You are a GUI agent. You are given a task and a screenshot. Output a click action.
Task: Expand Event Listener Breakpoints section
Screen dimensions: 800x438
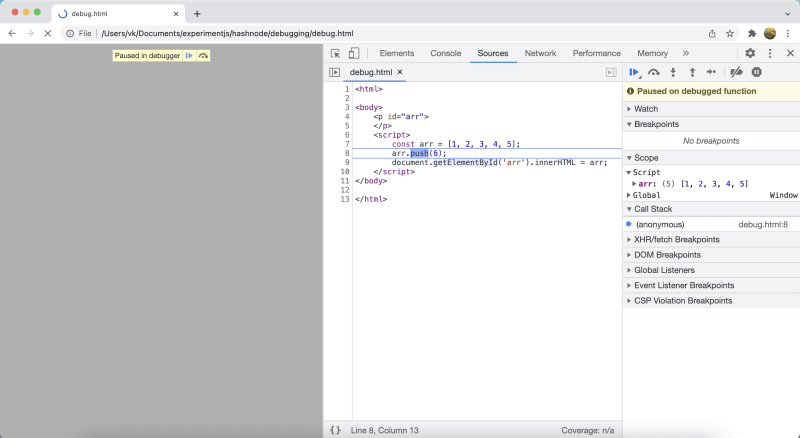click(711, 285)
